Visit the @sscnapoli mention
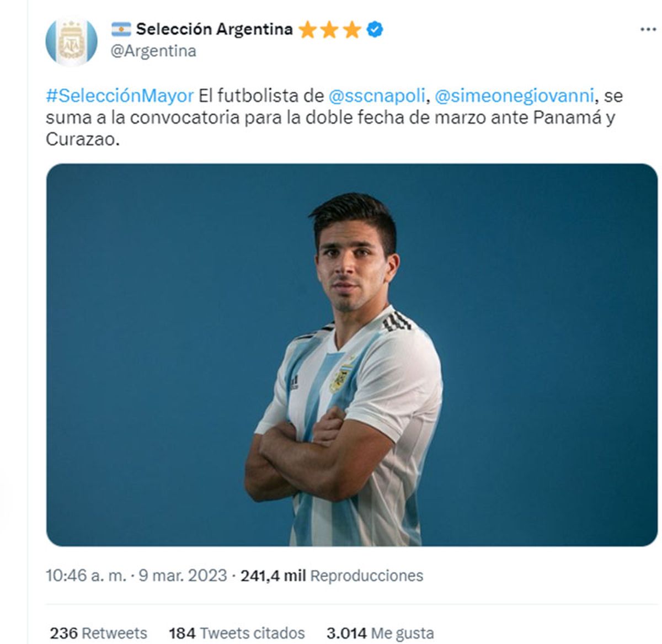The image size is (662, 644). (377, 96)
